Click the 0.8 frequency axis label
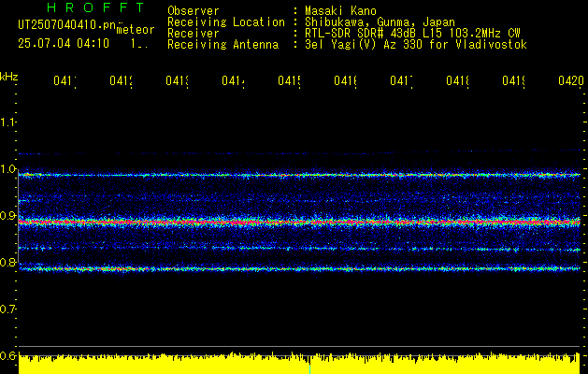Screen dimensions: 588x374 (x=7, y=262)
